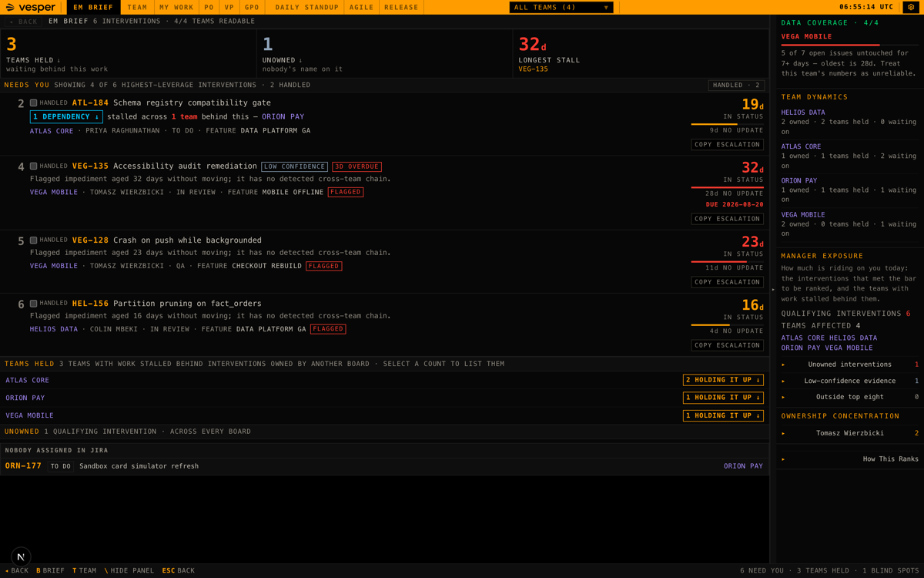This screenshot has height=578, width=924.
Task: Click Atlas Core row in Teams Held
Action: point(384,380)
